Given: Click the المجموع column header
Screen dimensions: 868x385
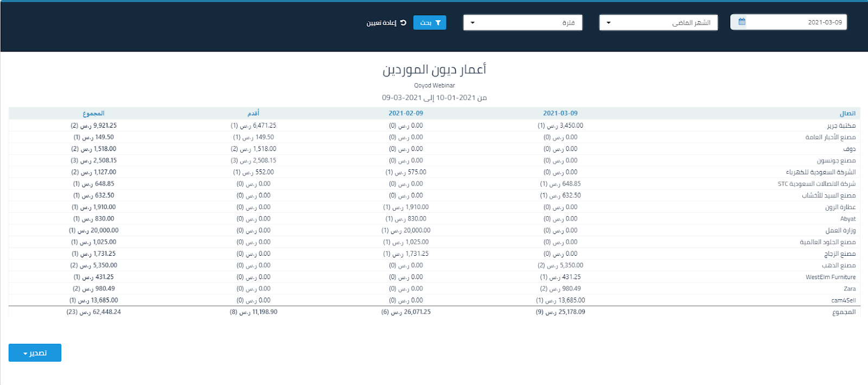Looking at the screenshot, I should [x=93, y=113].
